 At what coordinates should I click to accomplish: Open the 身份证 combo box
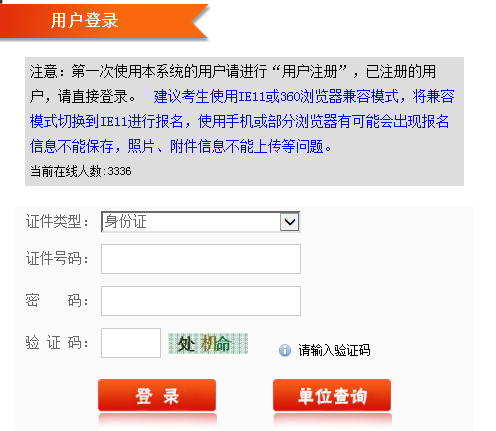[x=201, y=222]
